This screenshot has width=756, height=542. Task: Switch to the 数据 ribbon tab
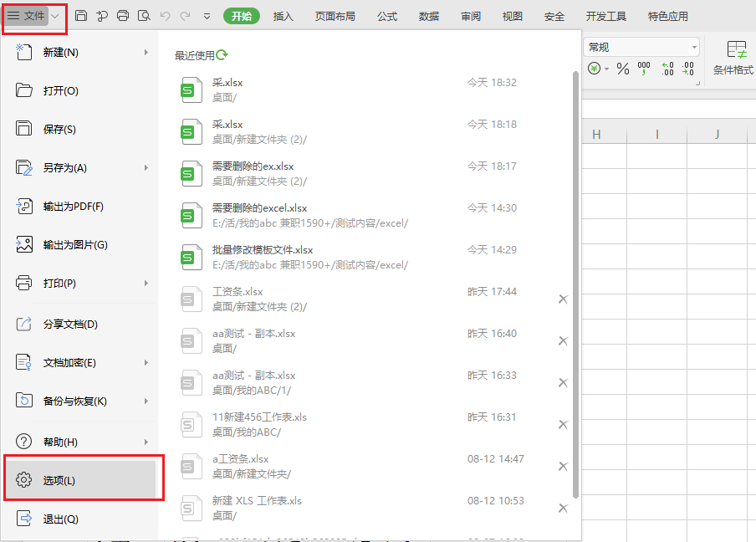(x=428, y=15)
